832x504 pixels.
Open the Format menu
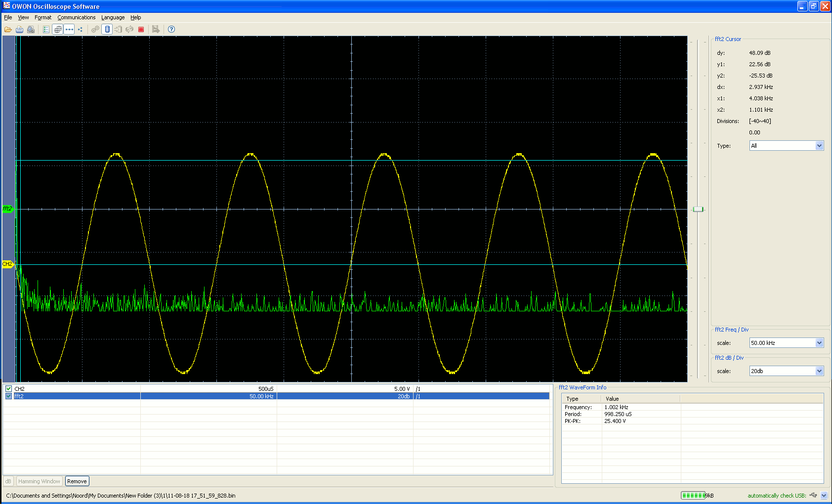[43, 17]
